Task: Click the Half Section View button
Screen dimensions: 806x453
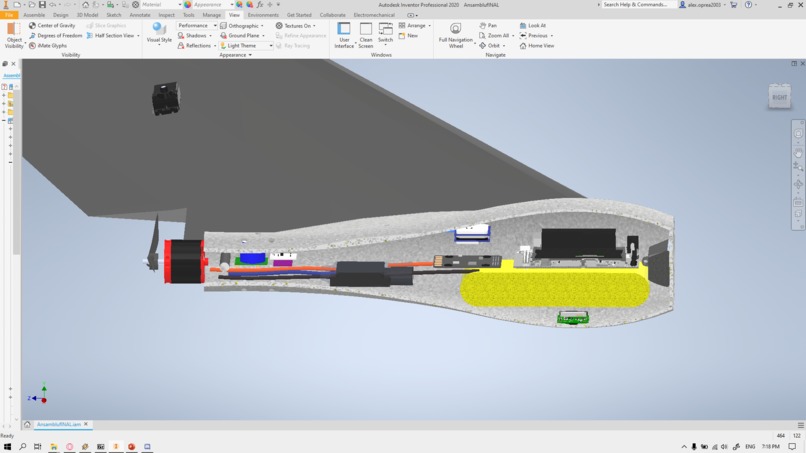Action: pos(110,35)
